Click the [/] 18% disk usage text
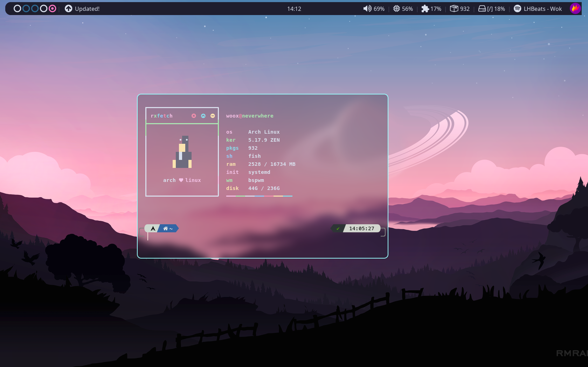 [x=496, y=9]
